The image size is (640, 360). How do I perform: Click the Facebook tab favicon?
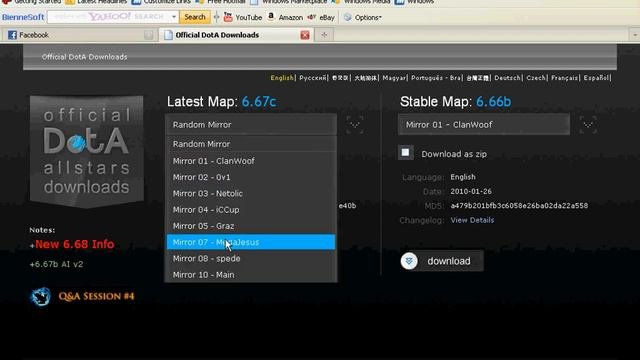click(12, 35)
